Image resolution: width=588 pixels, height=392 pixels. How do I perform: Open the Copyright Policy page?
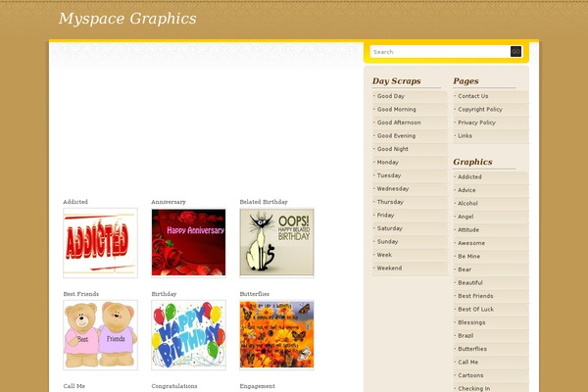pyautogui.click(x=480, y=109)
